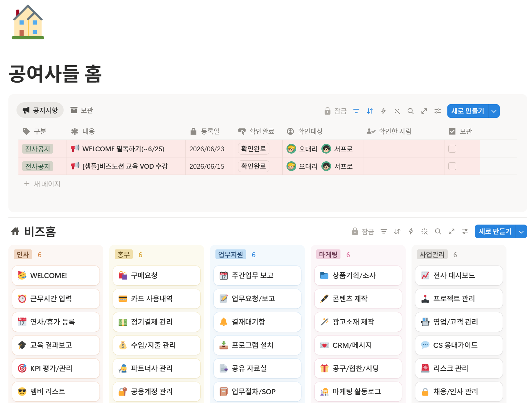Click the 등록일 column header

coord(210,131)
